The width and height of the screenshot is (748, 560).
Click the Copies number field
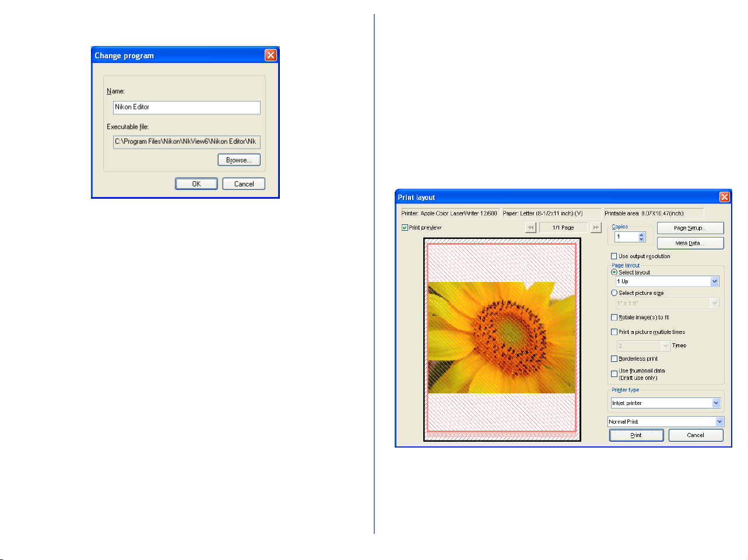627,237
